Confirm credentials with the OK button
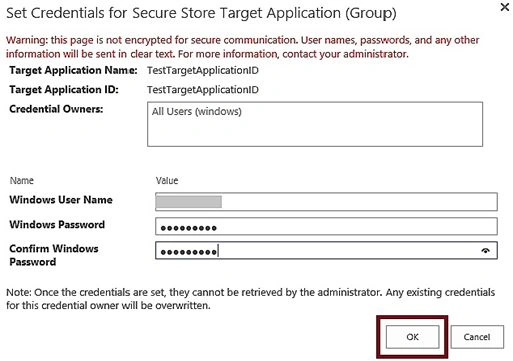The image size is (513, 361). pos(412,337)
